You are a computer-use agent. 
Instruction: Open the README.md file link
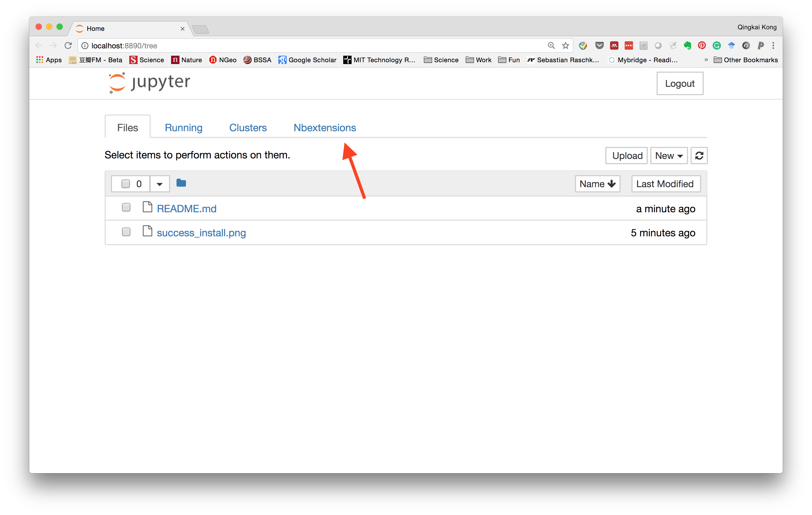pos(187,209)
